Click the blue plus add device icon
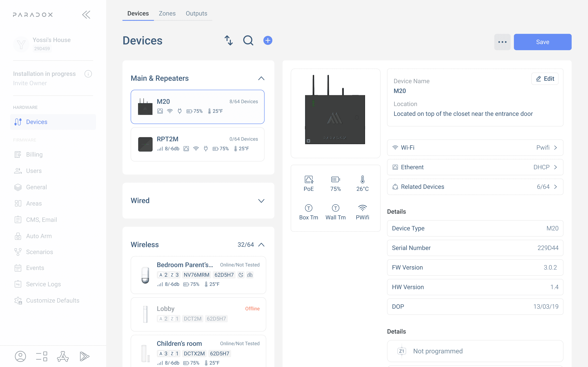This screenshot has height=367, width=588. pos(268,41)
